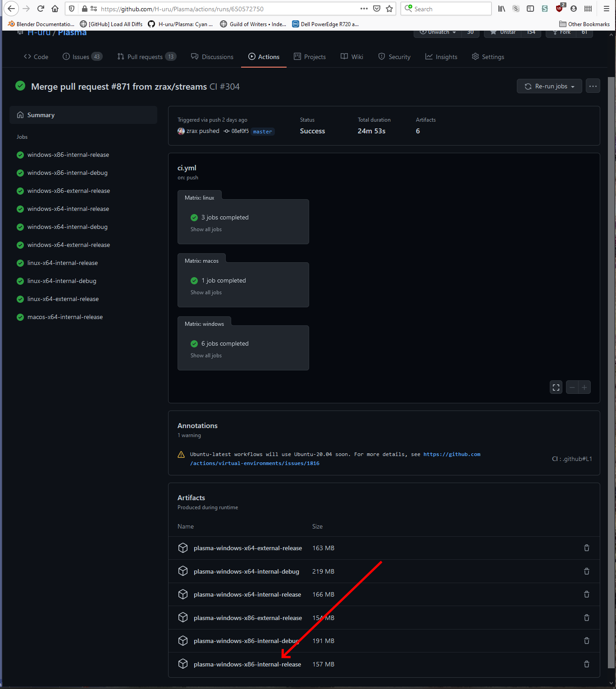Unstar the repository
The width and height of the screenshot is (616, 689).
503,32
